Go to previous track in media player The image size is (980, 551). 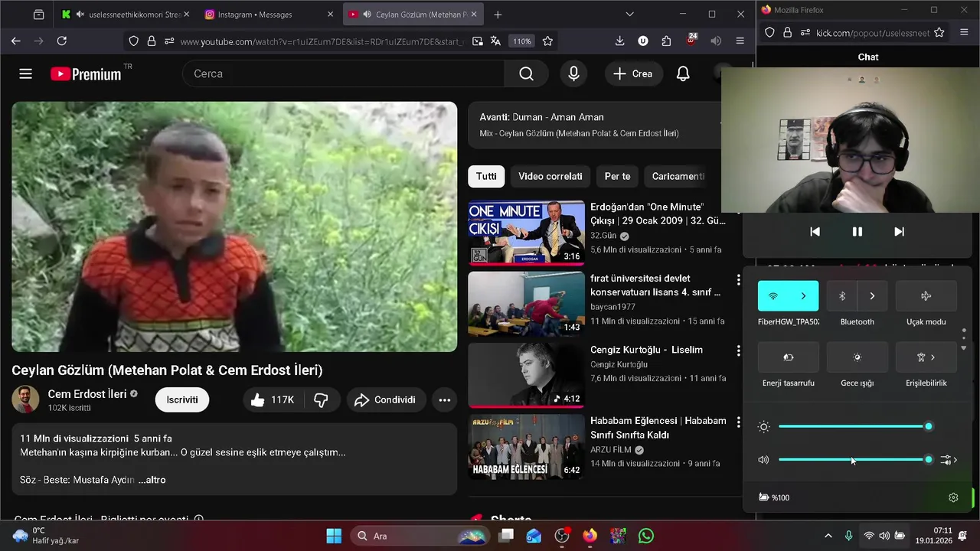(x=815, y=232)
